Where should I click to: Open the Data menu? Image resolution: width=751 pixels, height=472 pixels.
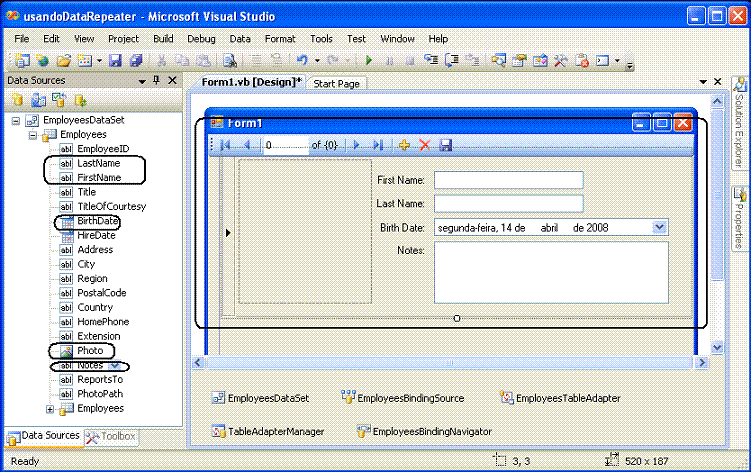pyautogui.click(x=240, y=39)
